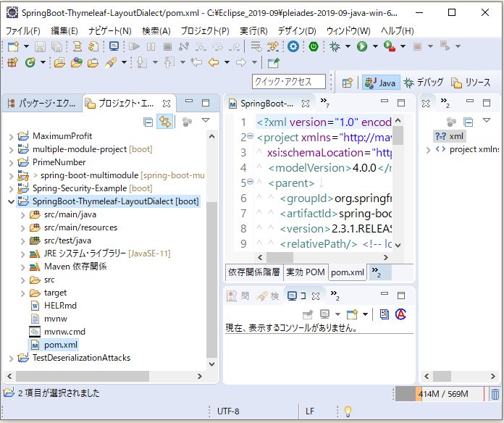Click the New Java Class icon
504x423 pixels.
[30, 62]
